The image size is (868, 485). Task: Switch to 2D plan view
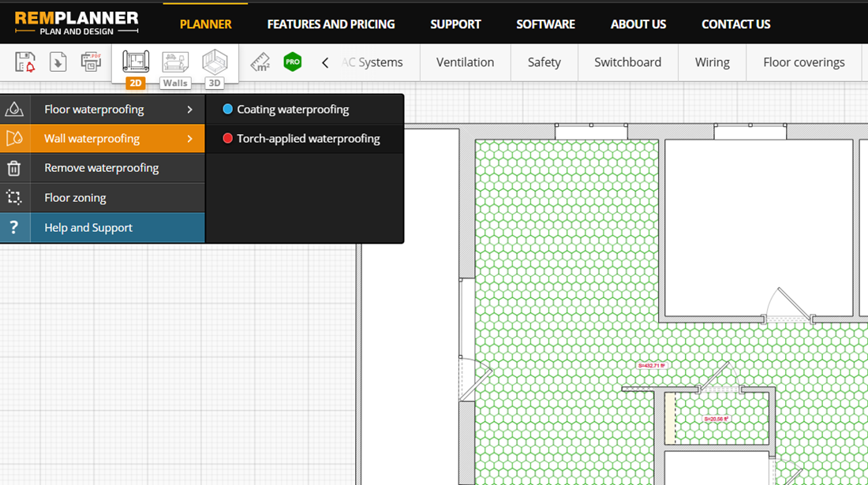(136, 66)
